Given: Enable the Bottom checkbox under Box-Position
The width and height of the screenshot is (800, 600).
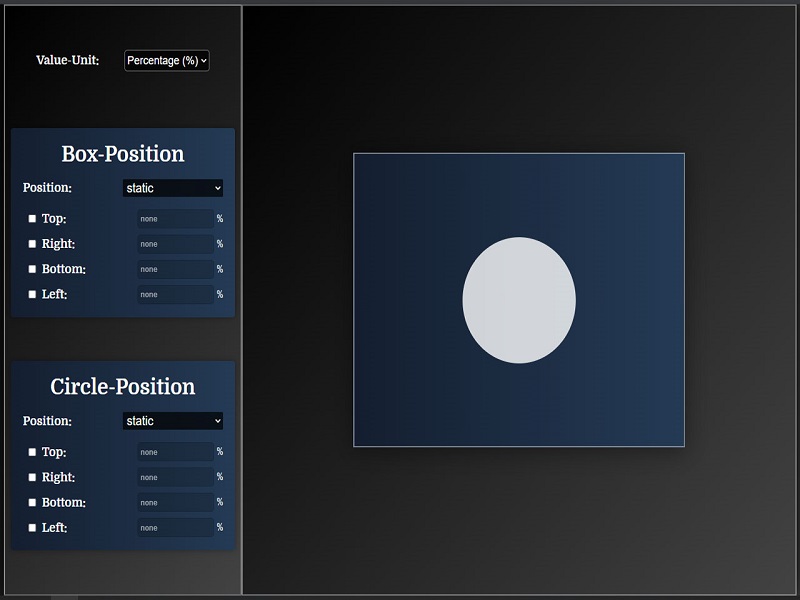Looking at the screenshot, I should 31,268.
